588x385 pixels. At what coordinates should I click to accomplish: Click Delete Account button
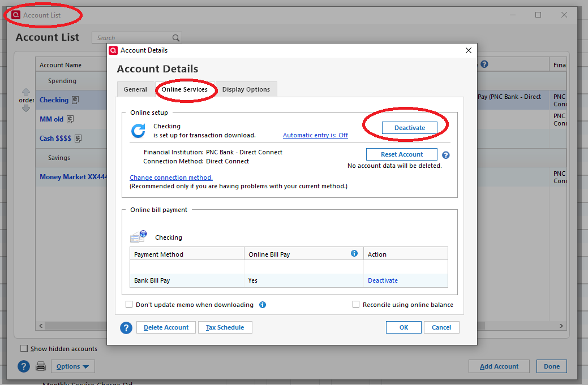tap(166, 327)
